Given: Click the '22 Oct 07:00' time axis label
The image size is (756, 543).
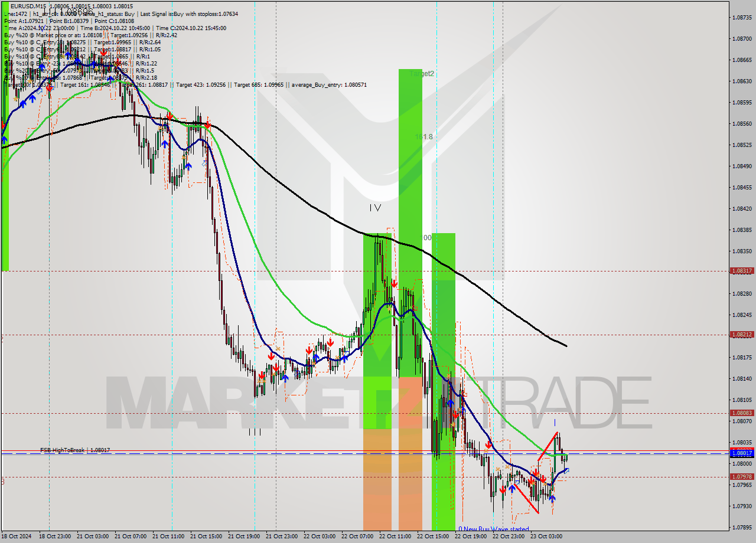Looking at the screenshot, I should pyautogui.click(x=357, y=537).
